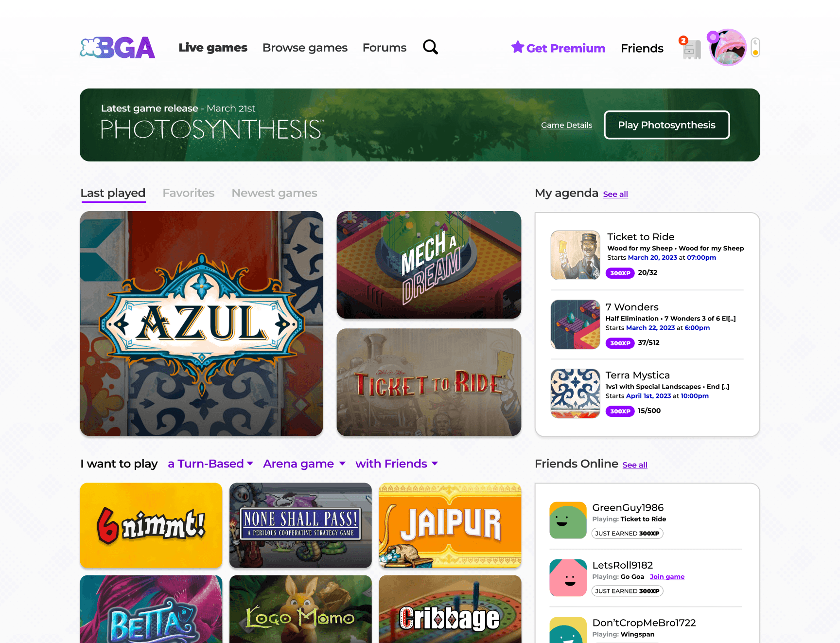Click the Ticket to Ride agenda title
Viewport: 840px width, 643px height.
tap(641, 237)
